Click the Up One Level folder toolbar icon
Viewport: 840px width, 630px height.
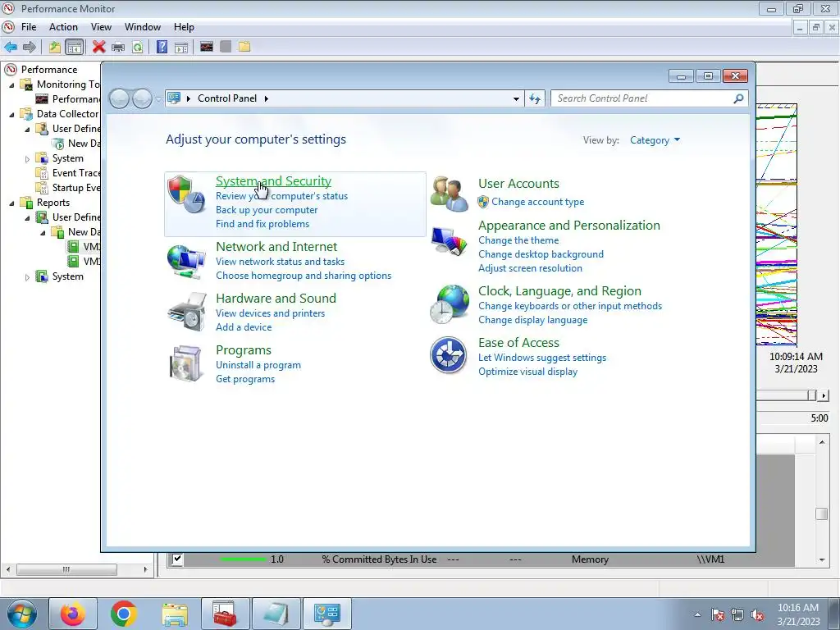pos(55,47)
